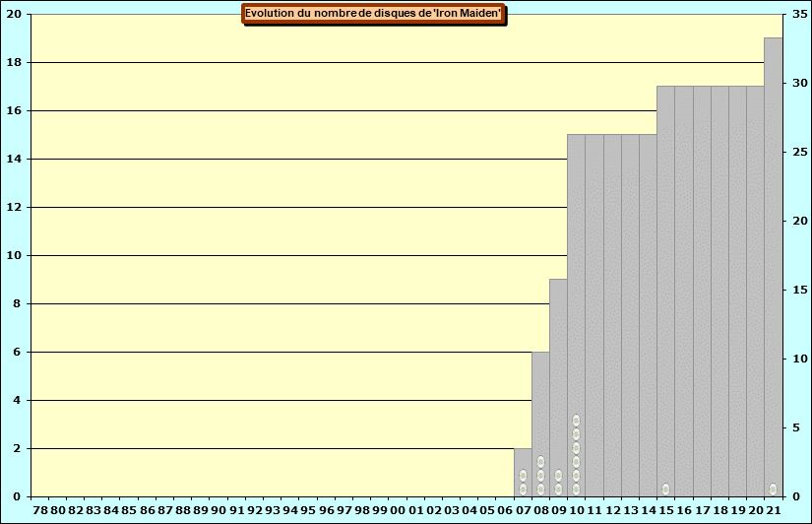Select the '95' label on the year axis
The image size is (812, 524).
(x=308, y=510)
